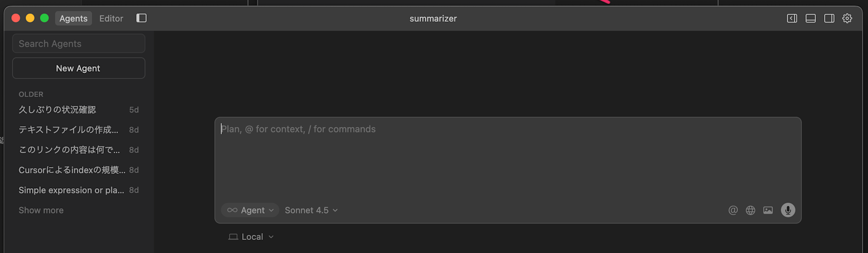Image resolution: width=868 pixels, height=253 pixels.
Task: Click the New Agent button
Action: [79, 69]
